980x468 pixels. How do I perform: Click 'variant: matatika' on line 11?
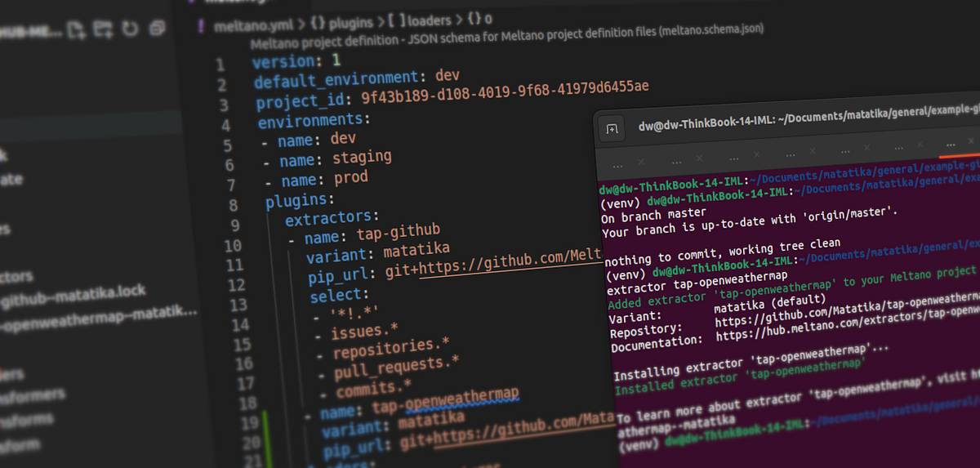point(378,252)
